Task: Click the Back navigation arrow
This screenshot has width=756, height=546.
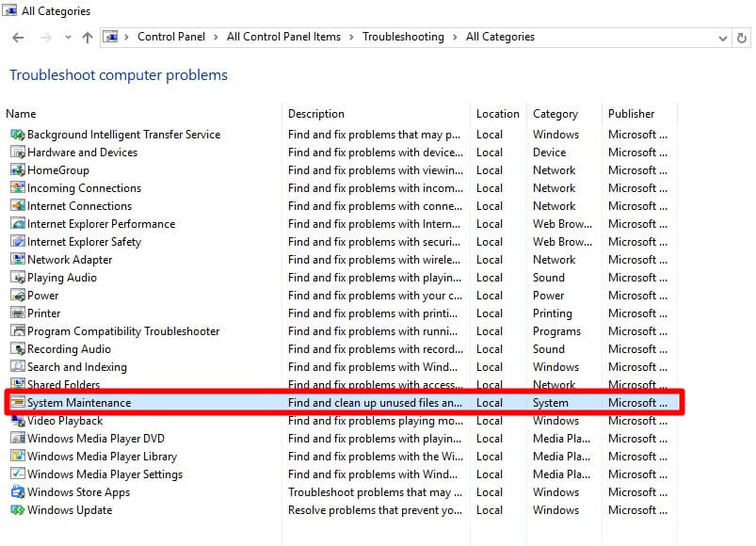Action: [18, 38]
